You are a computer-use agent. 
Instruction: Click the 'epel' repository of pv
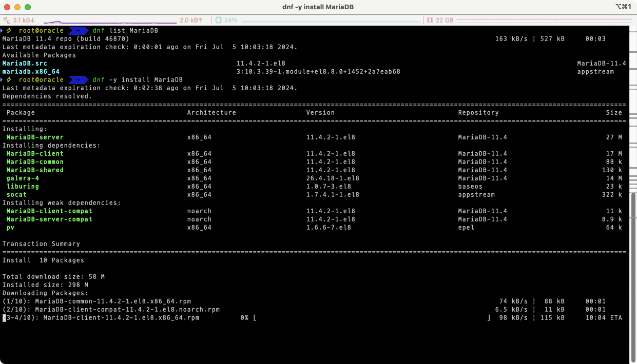pyautogui.click(x=466, y=228)
